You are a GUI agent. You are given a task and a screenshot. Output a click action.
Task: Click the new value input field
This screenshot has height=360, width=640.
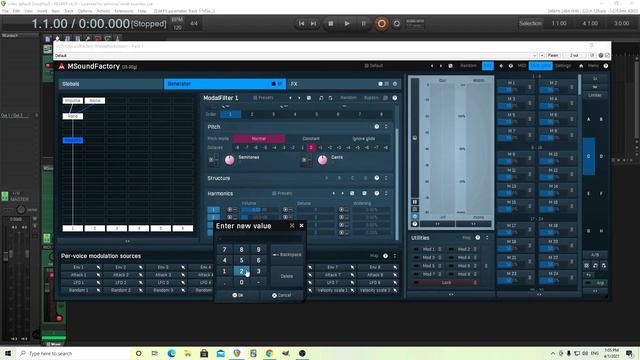click(260, 238)
